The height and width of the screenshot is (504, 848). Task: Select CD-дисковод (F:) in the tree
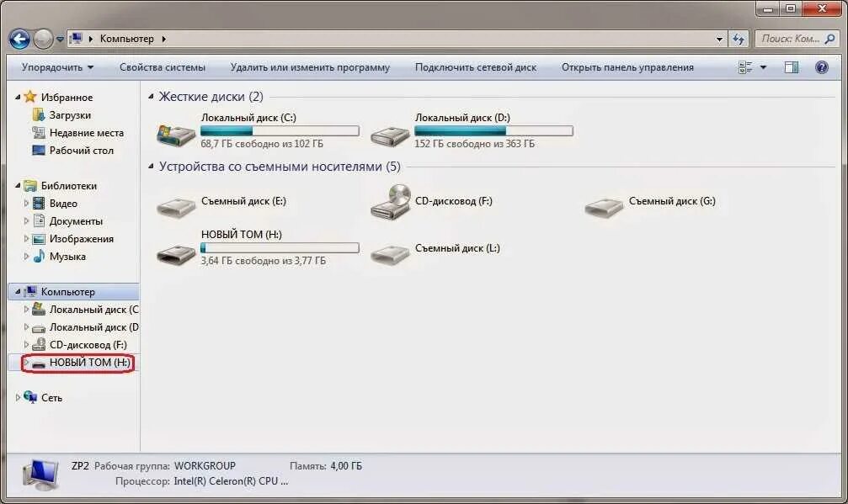88,345
